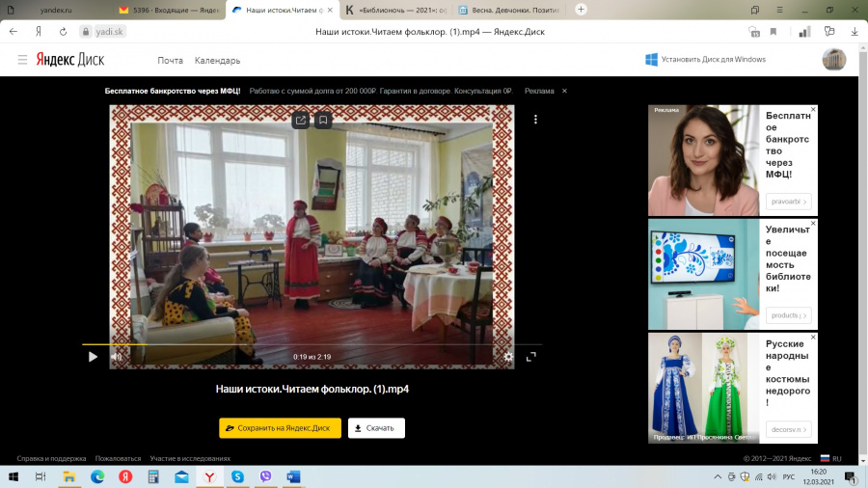Switch to Входящие Яндекс mail tab
The height and width of the screenshot is (488, 868).
coord(169,10)
